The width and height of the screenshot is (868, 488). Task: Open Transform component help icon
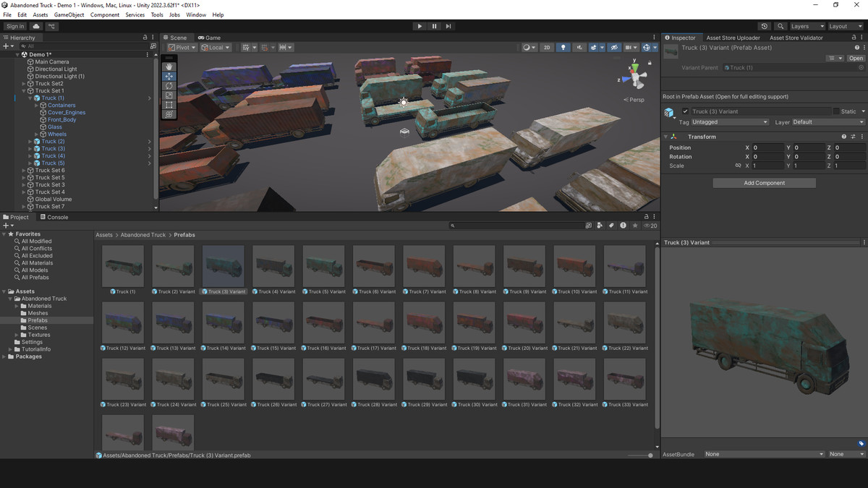point(843,137)
